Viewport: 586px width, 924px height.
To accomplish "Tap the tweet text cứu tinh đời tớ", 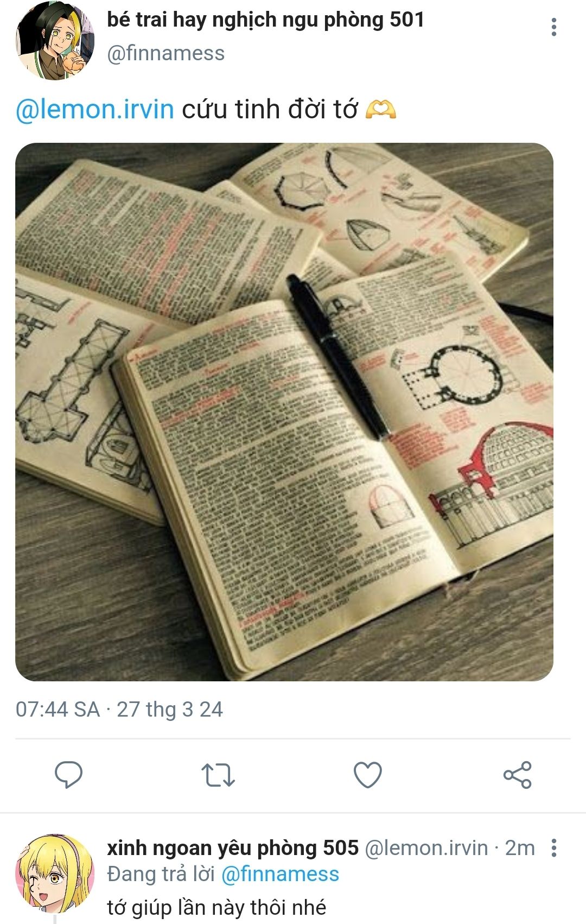I will 270,109.
